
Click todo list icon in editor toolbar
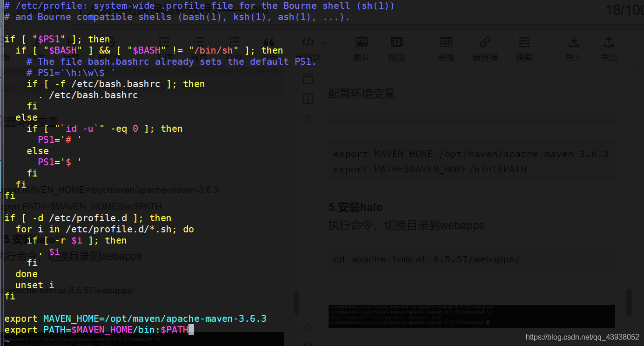tap(234, 42)
